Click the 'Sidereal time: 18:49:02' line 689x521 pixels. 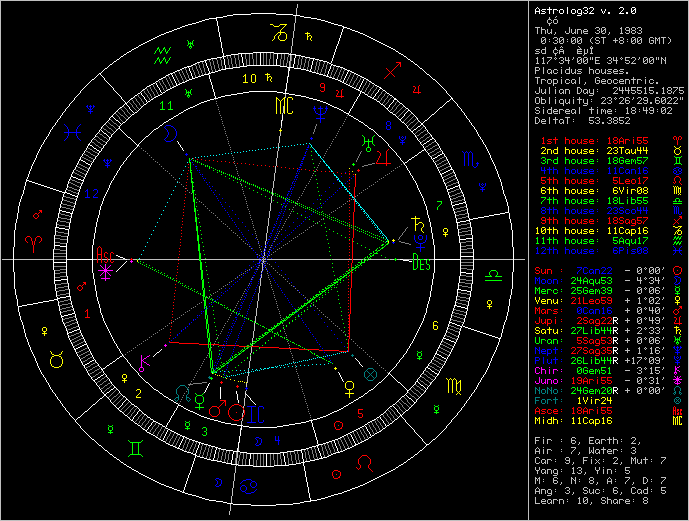603,111
